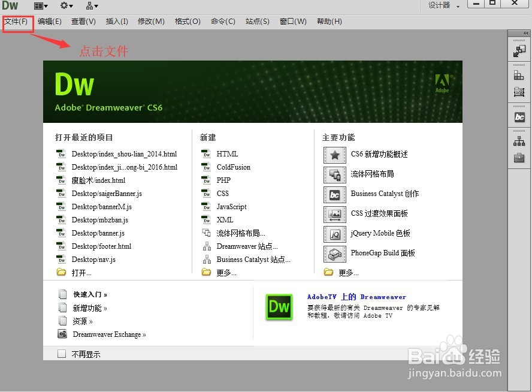Click the jQ icon for jQuery Mobile 色板
The height and width of the screenshot is (392, 532).
(x=335, y=234)
